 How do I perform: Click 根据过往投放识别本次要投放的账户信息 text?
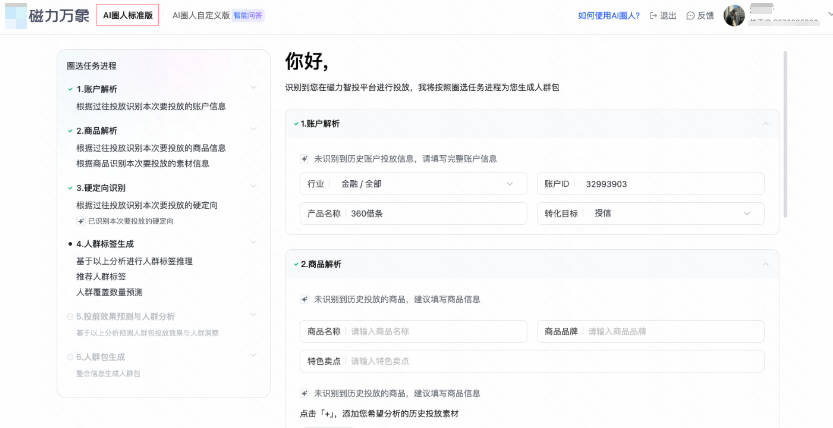(x=151, y=106)
